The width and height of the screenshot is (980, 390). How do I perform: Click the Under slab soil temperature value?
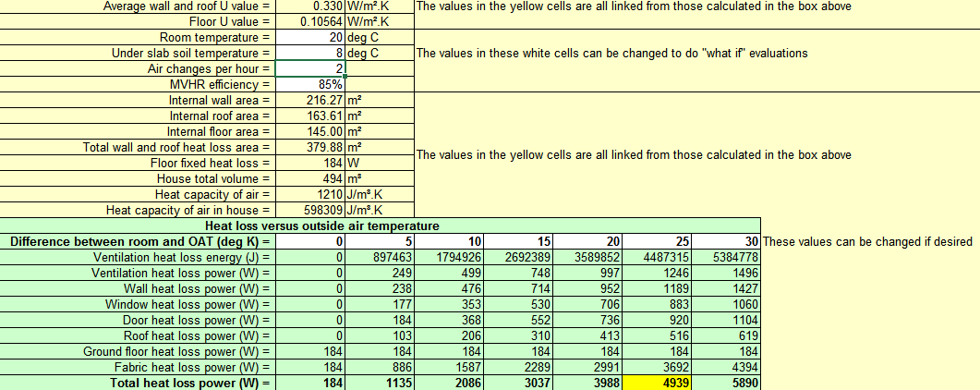click(x=310, y=53)
